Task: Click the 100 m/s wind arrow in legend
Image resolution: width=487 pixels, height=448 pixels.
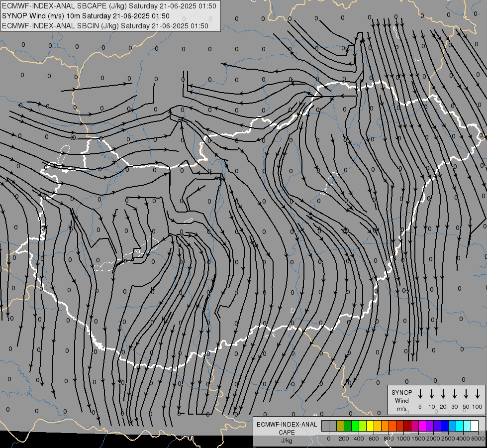Action: point(478,394)
